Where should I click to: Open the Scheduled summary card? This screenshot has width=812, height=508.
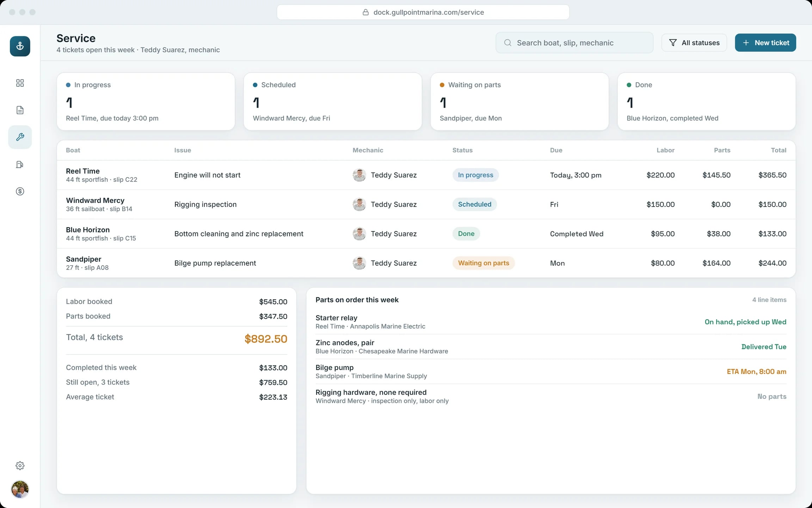click(x=333, y=102)
